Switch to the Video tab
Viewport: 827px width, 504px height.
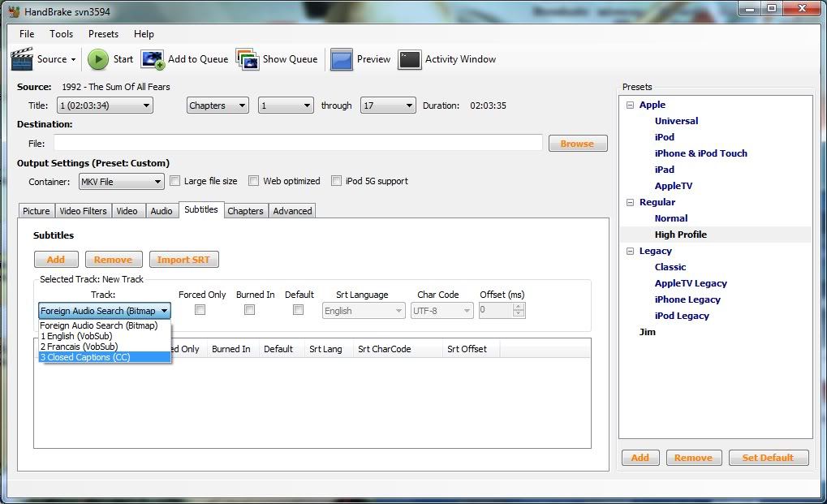point(127,211)
